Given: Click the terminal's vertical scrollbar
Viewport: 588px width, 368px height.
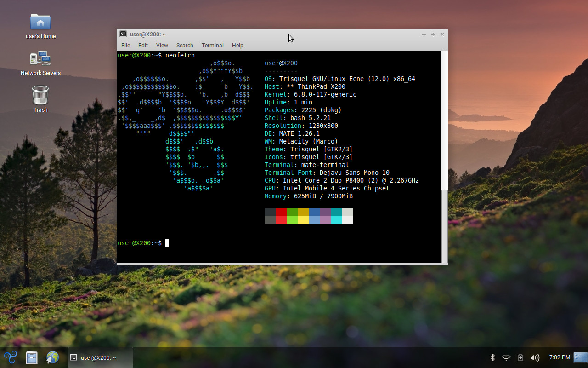Looking at the screenshot, I should pos(444,157).
